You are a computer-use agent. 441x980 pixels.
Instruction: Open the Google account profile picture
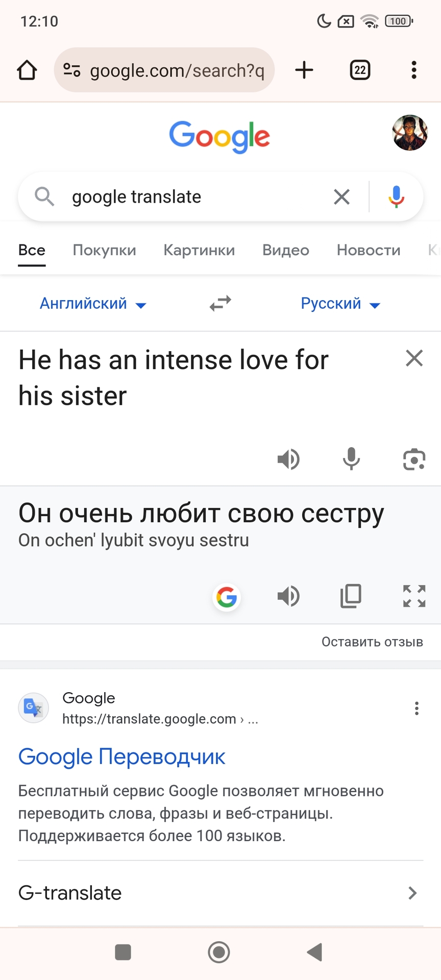click(x=409, y=133)
